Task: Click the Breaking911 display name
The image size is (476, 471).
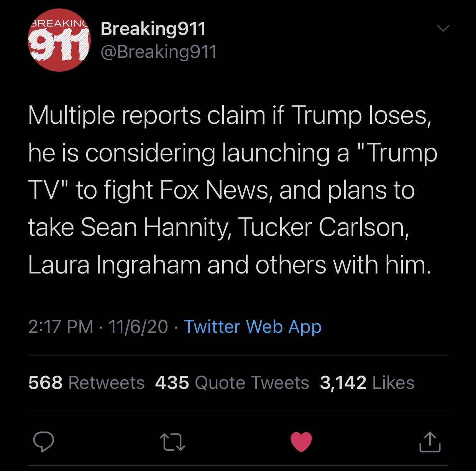Action: click(x=153, y=29)
